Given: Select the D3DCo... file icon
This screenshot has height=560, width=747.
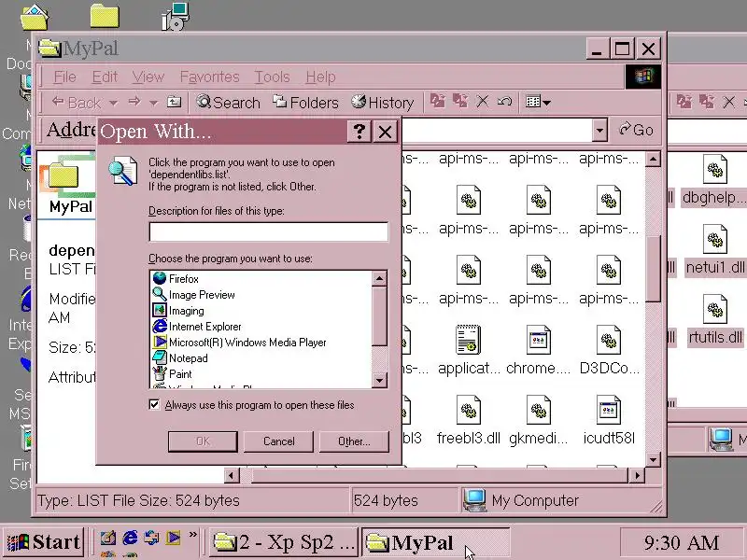Looking at the screenshot, I should [609, 340].
